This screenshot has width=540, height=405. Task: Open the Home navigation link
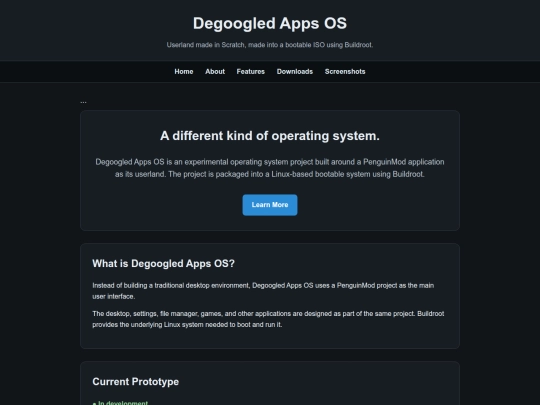(x=184, y=72)
